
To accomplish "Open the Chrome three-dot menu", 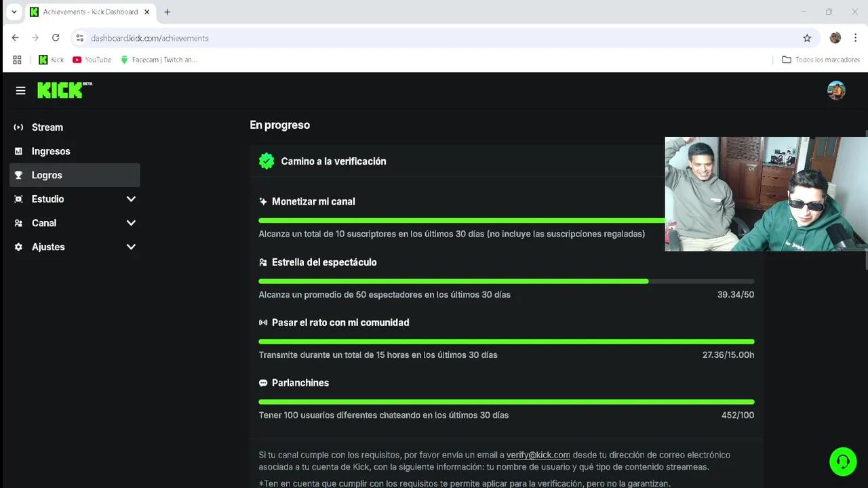I will tap(856, 38).
